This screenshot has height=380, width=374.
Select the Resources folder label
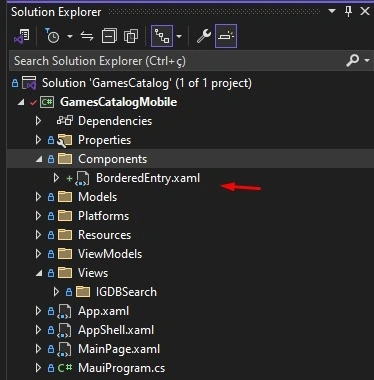coord(104,235)
